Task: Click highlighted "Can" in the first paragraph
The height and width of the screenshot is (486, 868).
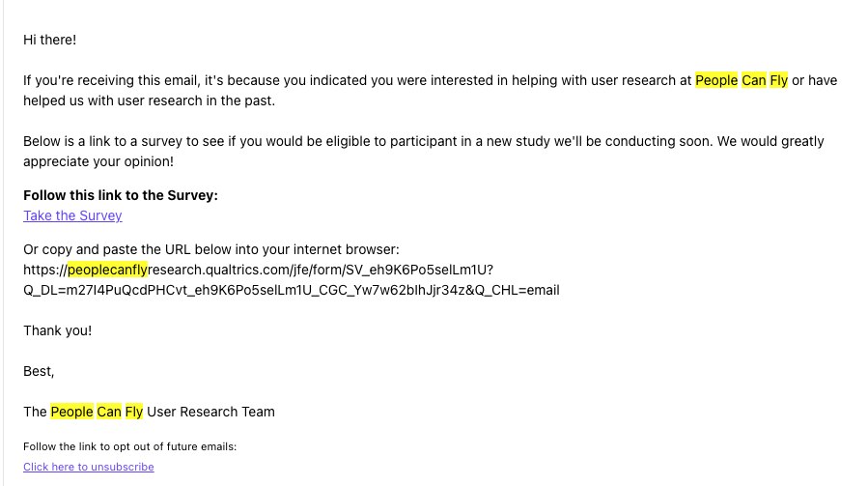Action: [753, 81]
